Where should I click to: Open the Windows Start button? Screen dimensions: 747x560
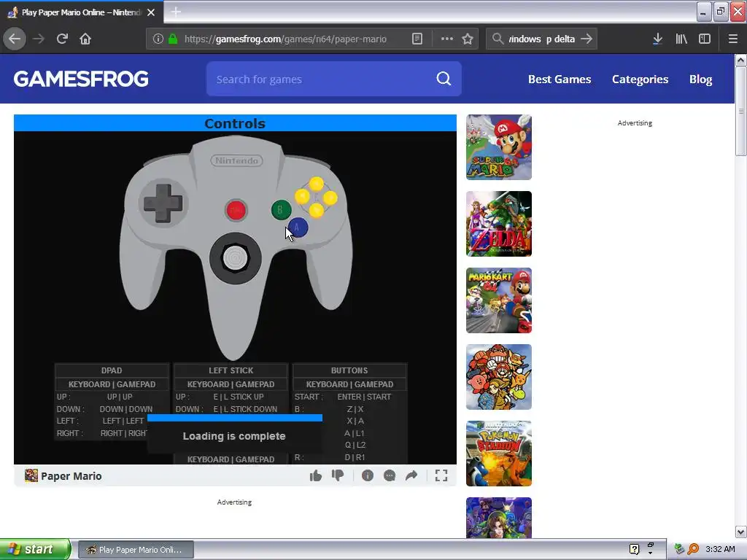[35, 550]
